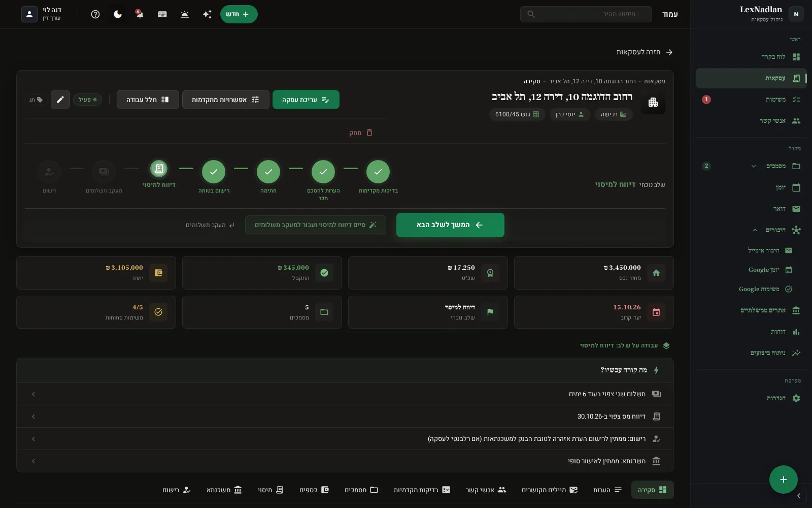Click the pencil edit icon button

coord(60,100)
